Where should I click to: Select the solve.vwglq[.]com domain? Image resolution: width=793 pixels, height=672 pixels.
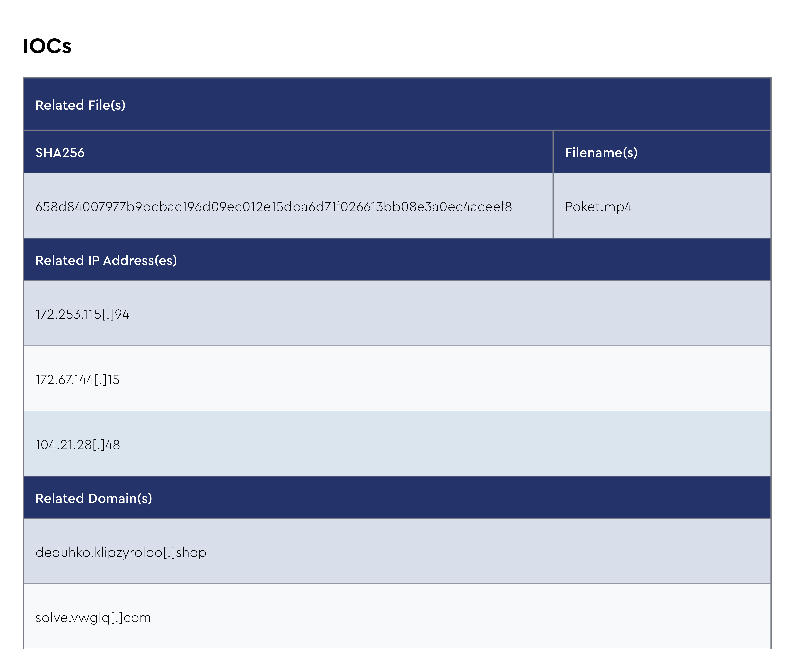[93, 617]
